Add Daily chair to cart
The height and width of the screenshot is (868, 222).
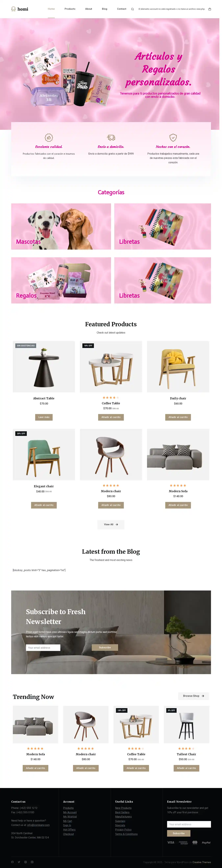[x=178, y=417]
